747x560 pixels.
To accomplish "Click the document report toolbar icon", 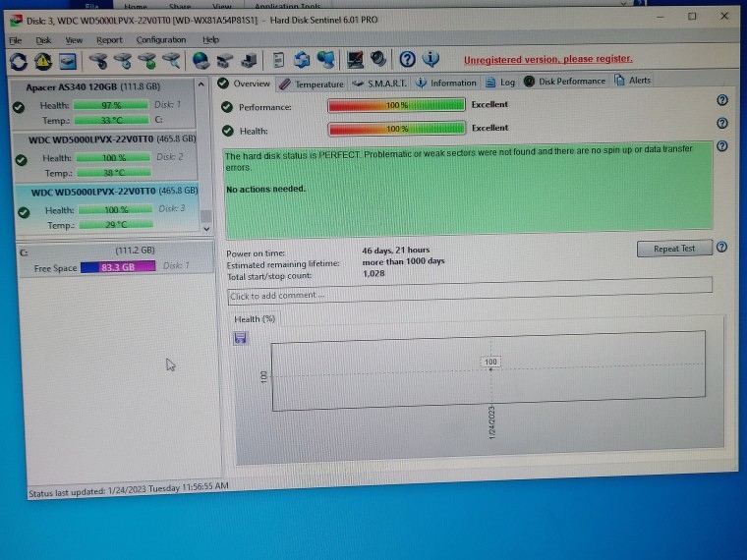I will coord(279,60).
